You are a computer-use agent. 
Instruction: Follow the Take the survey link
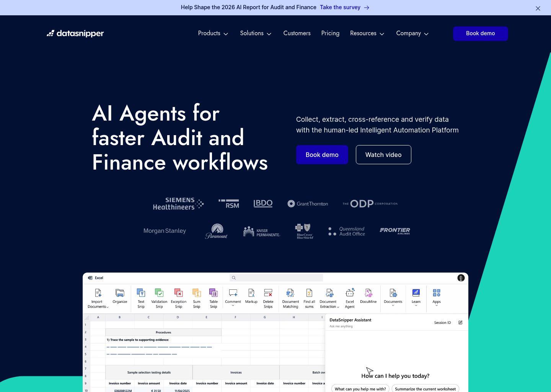coord(344,8)
